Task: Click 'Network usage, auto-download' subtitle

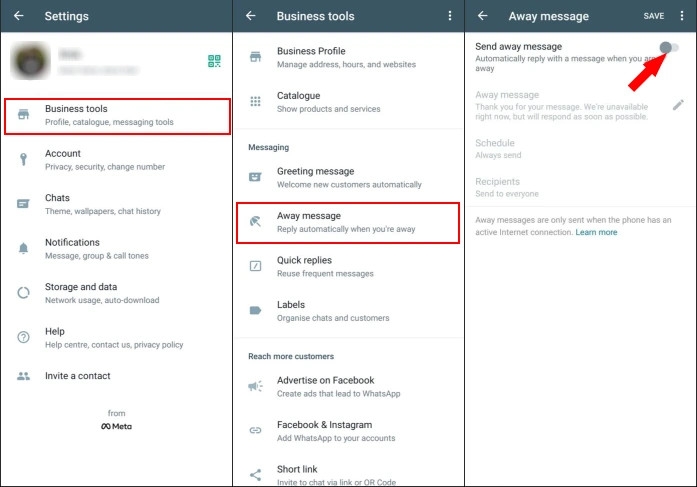Action: click(x=102, y=300)
